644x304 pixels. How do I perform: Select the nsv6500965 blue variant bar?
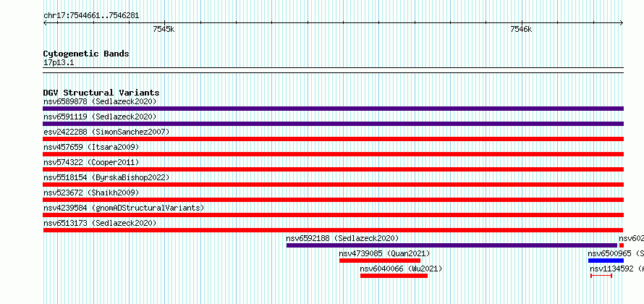click(x=606, y=261)
